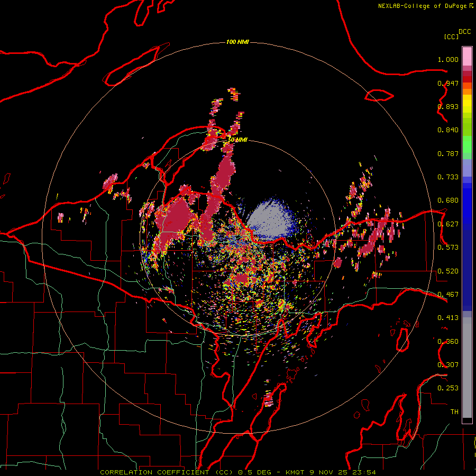Viewport: 476px width, 476px height.
Task: Click the 0.573 scale value
Action: click(x=448, y=248)
